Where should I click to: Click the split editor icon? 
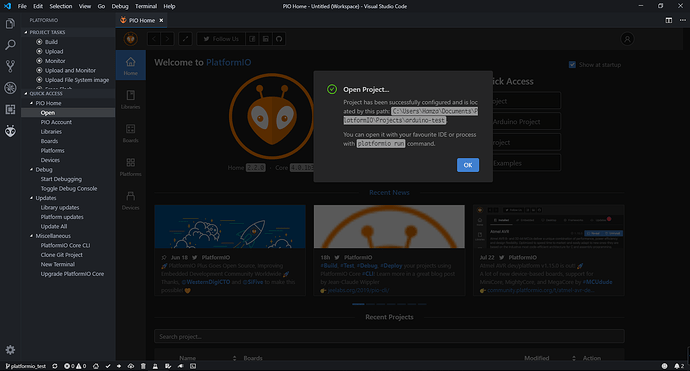[x=668, y=20]
